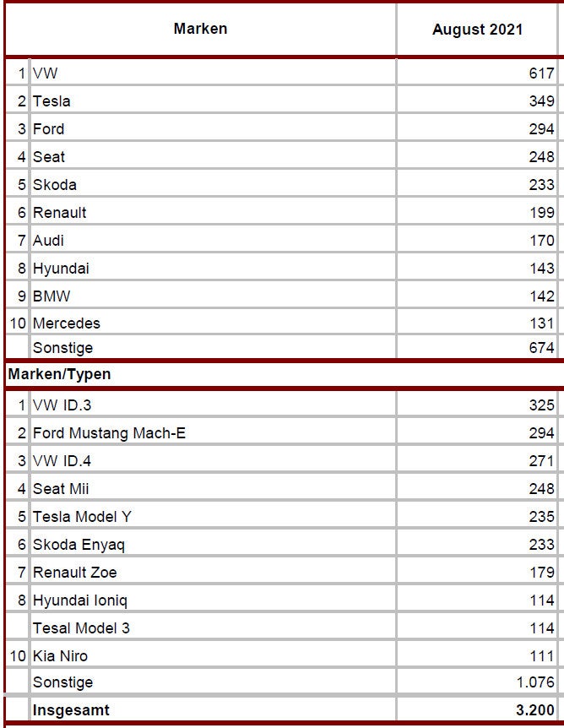Select the Insgesamt total 3.200 cell
This screenshot has height=728, width=564.
(x=477, y=709)
